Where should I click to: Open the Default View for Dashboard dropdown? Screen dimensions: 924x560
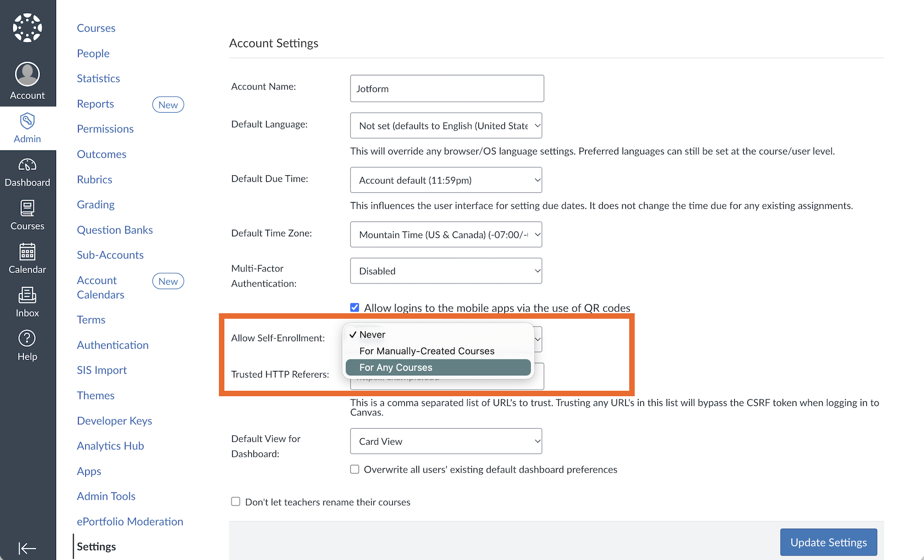tap(446, 441)
